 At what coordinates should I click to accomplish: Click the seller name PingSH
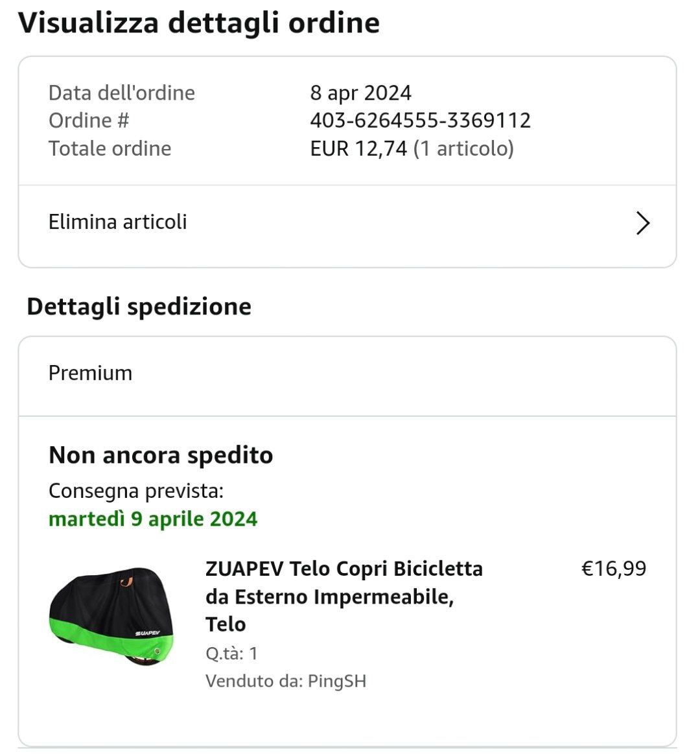tap(337, 681)
